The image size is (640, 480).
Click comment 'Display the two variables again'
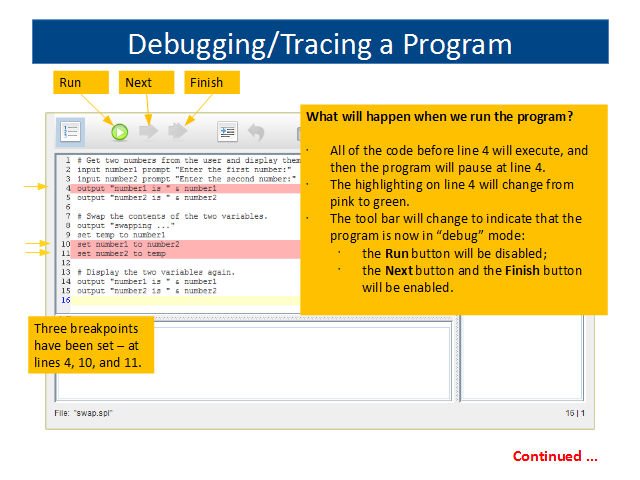[x=156, y=272]
